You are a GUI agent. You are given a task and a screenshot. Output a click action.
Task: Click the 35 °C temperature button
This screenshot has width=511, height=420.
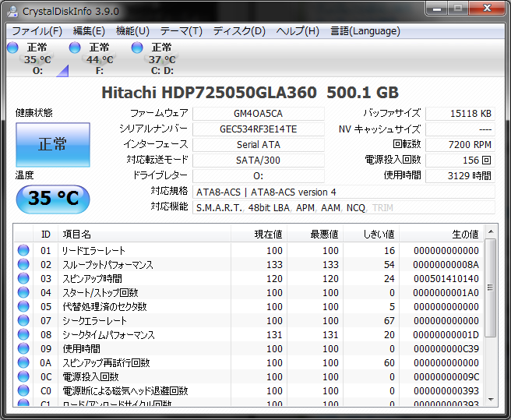click(53, 199)
